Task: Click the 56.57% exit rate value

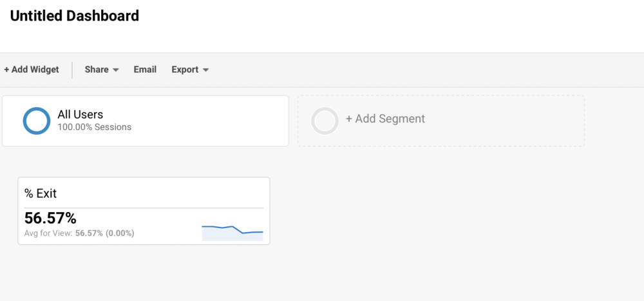Action: 50,218
